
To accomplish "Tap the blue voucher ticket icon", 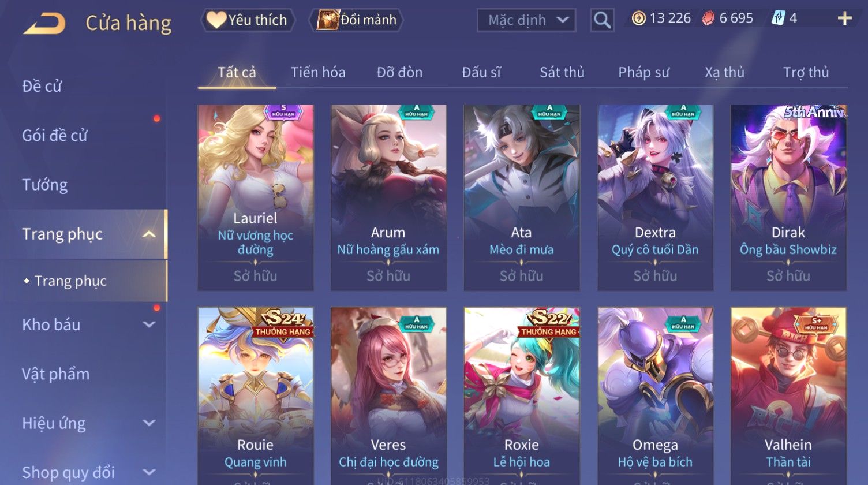I will pyautogui.click(x=778, y=18).
